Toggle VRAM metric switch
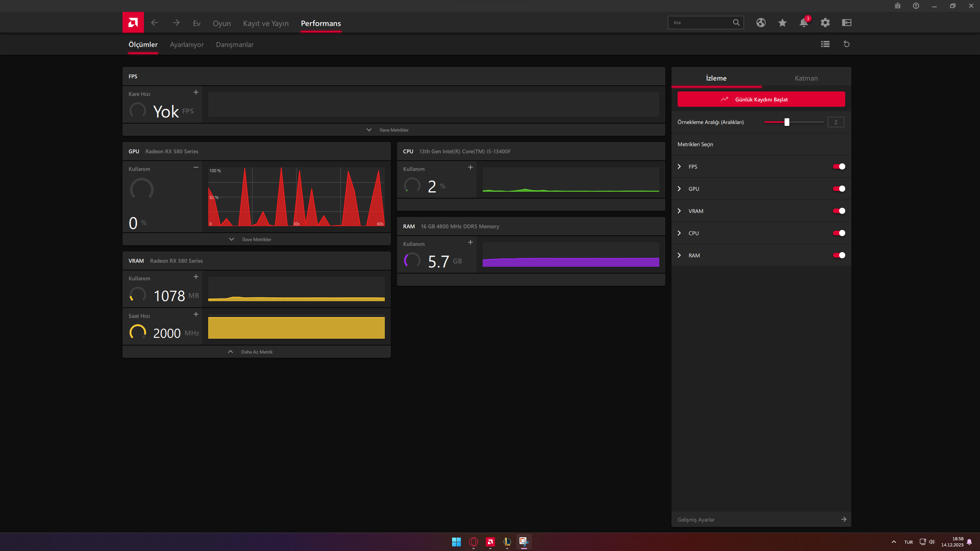The image size is (980, 551). (x=839, y=211)
